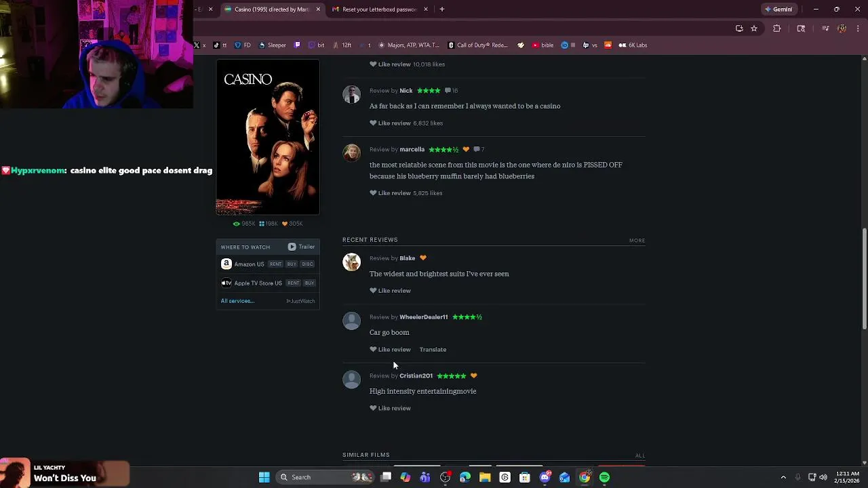Choose RENT on Amazon US
Viewport: 868px width, 488px height.
275,264
